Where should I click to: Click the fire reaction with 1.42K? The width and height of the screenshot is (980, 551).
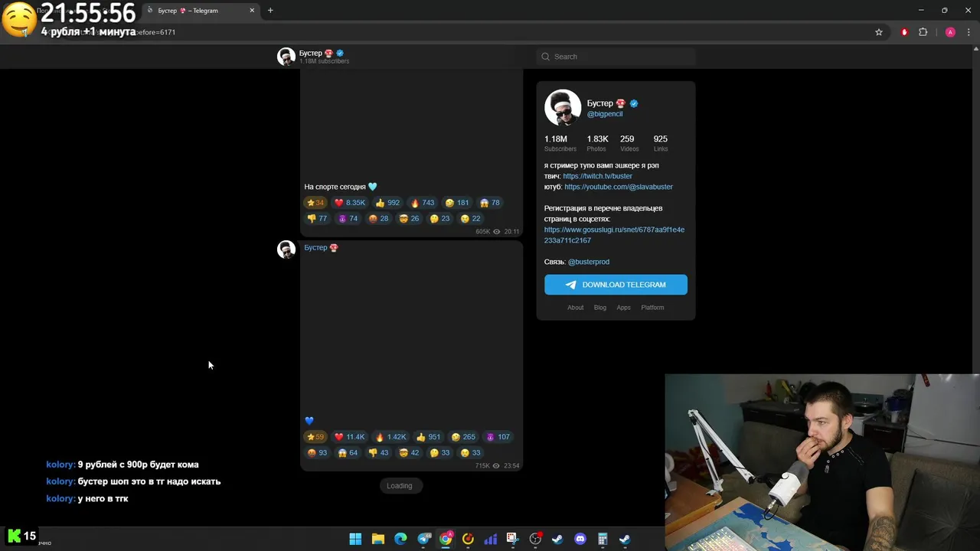click(390, 437)
